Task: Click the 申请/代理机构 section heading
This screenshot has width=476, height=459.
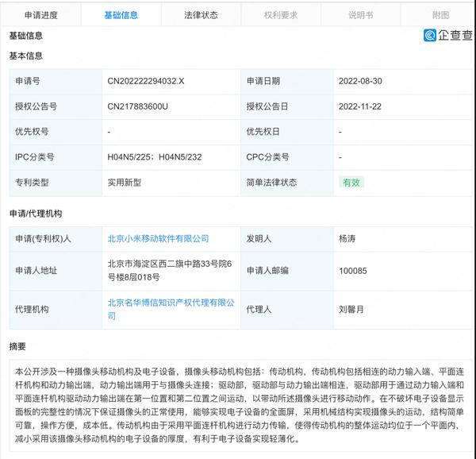Action: (x=36, y=214)
